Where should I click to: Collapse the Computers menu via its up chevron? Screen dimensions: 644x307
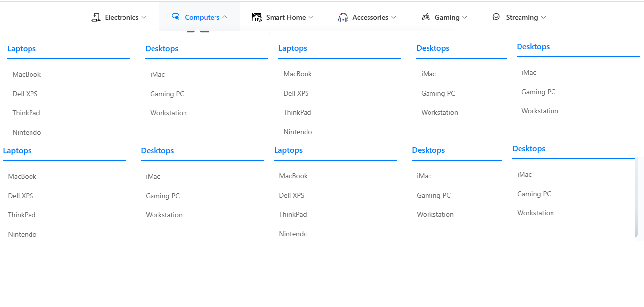click(225, 17)
